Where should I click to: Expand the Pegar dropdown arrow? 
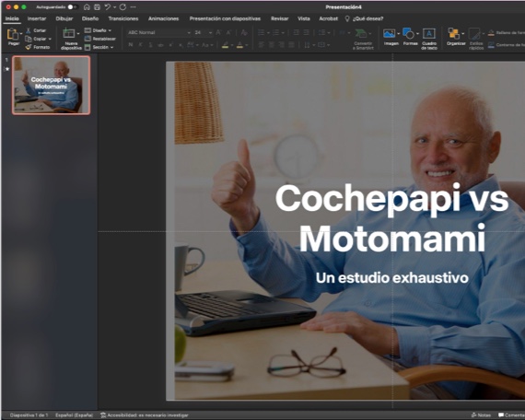(21, 34)
